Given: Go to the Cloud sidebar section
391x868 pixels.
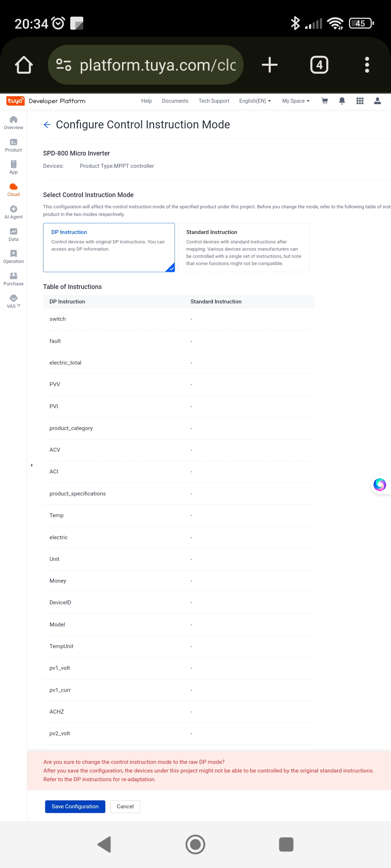Looking at the screenshot, I should pyautogui.click(x=13, y=190).
